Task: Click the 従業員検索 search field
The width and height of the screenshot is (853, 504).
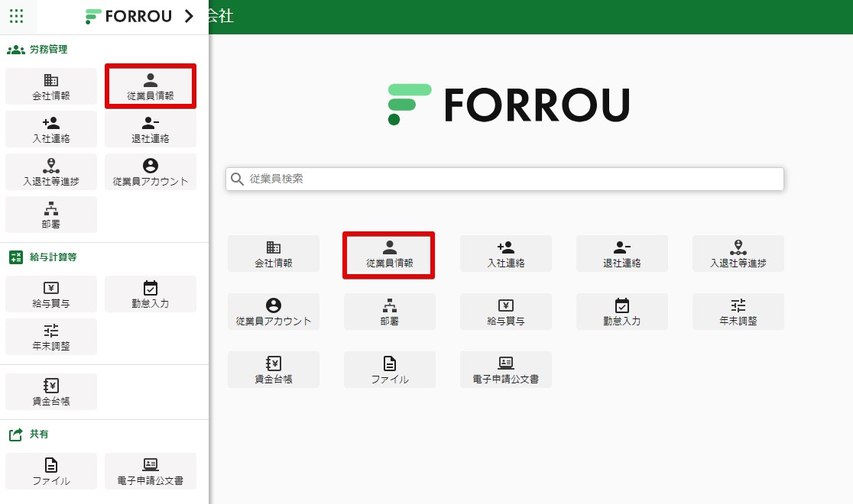Action: tap(504, 179)
